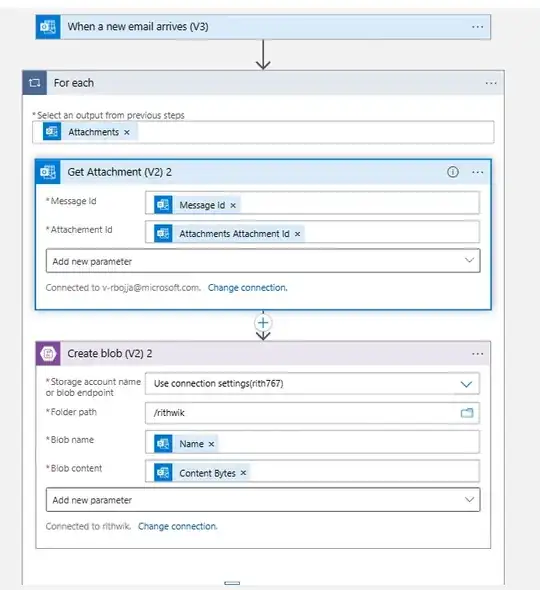Remove the Message Id token

(x=233, y=205)
